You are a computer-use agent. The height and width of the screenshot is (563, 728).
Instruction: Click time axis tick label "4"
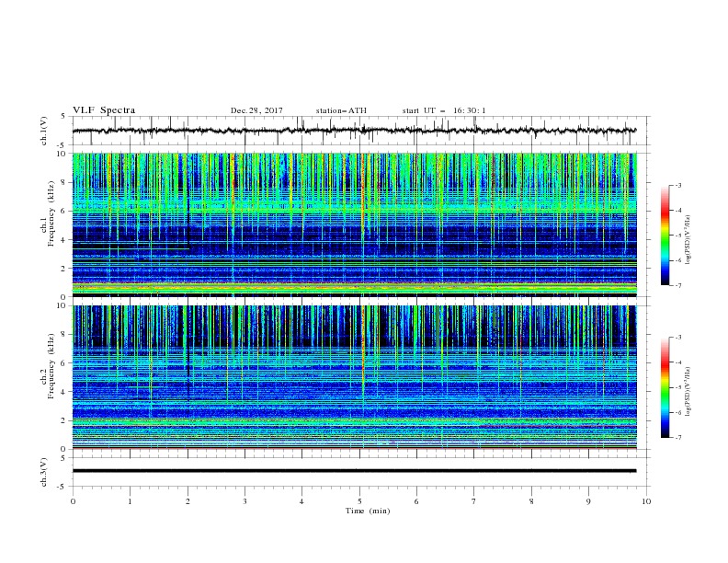[x=301, y=501]
